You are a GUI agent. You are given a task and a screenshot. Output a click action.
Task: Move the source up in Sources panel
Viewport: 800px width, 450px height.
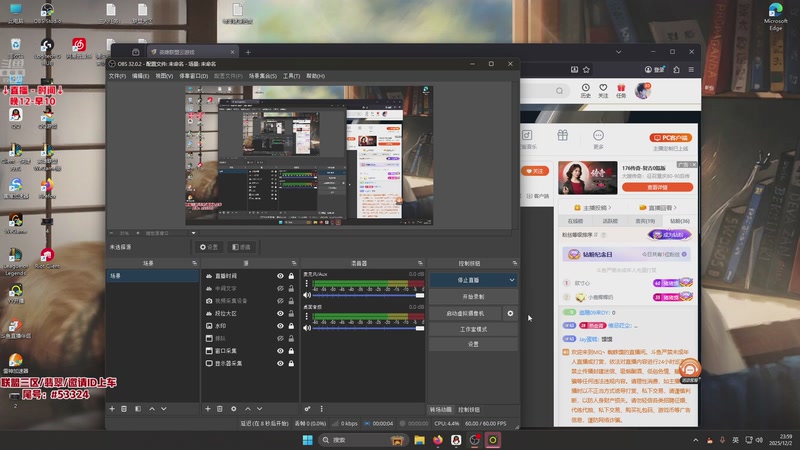pyautogui.click(x=247, y=409)
